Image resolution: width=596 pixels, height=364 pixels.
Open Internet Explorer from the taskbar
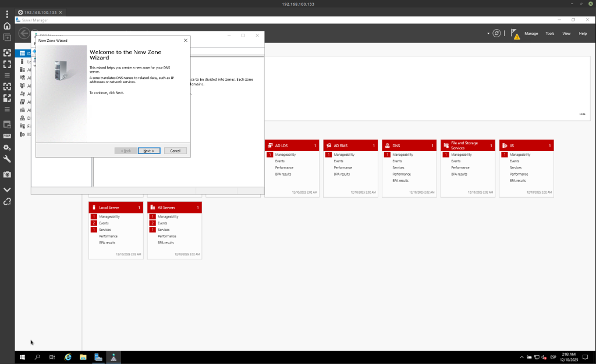[x=68, y=357]
